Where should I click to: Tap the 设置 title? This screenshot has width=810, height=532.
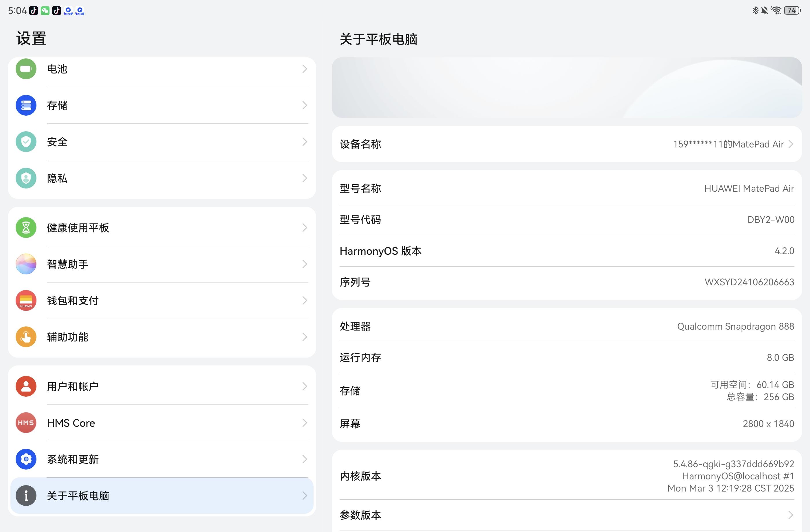point(31,38)
